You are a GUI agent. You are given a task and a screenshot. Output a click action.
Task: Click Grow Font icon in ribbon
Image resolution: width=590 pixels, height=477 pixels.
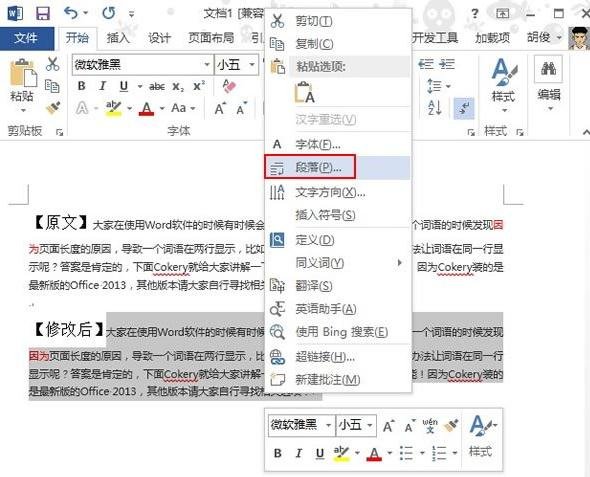pos(220,108)
